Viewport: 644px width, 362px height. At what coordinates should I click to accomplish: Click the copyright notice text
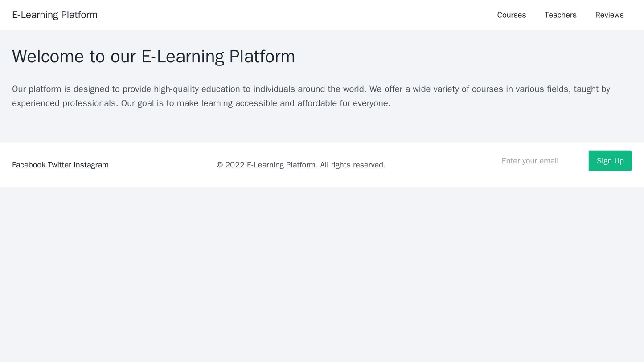click(300, 165)
